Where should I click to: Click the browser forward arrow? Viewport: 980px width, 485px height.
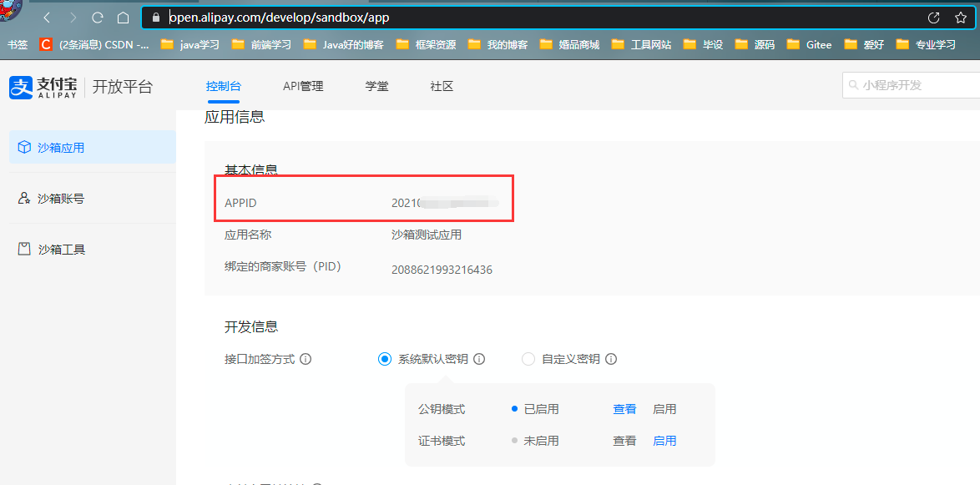pyautogui.click(x=73, y=18)
